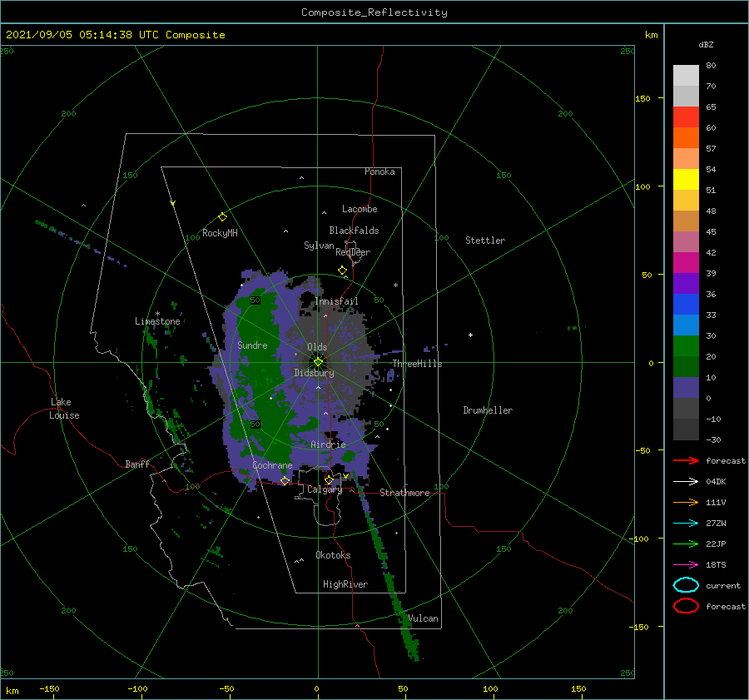Click the dBZ legend heading
749x700 pixels.
pyautogui.click(x=706, y=44)
